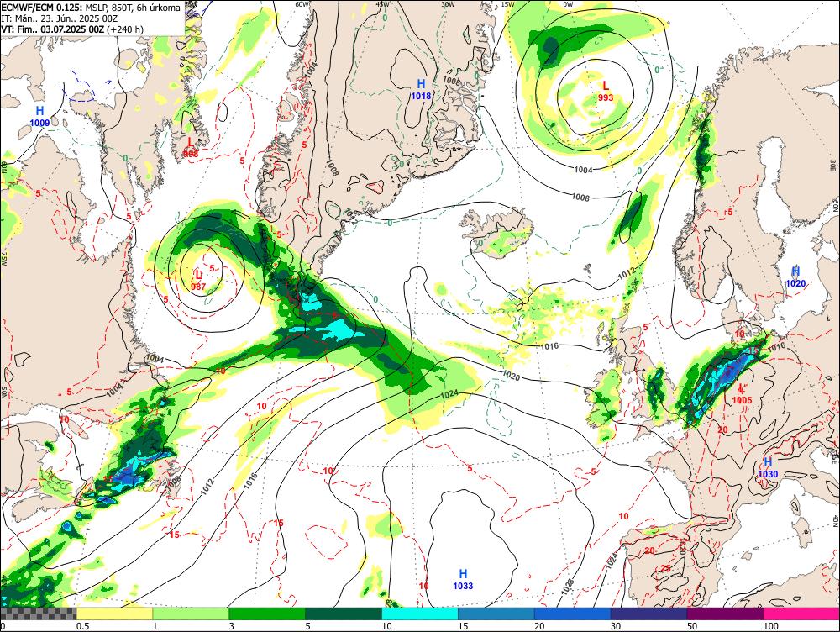The width and height of the screenshot is (840, 632).
Task: Select the dark green 5–10 legend swatch
Action: click(344, 614)
